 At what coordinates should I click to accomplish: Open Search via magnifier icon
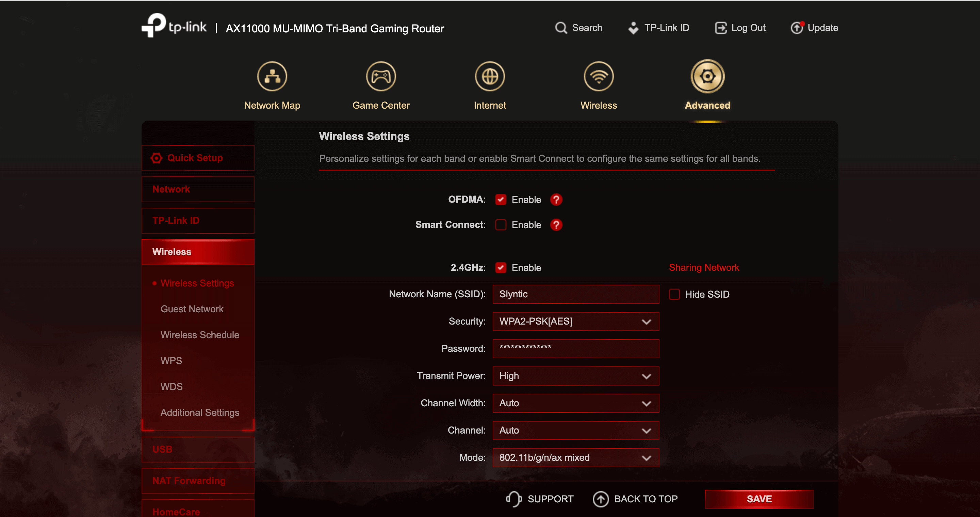[561, 28]
